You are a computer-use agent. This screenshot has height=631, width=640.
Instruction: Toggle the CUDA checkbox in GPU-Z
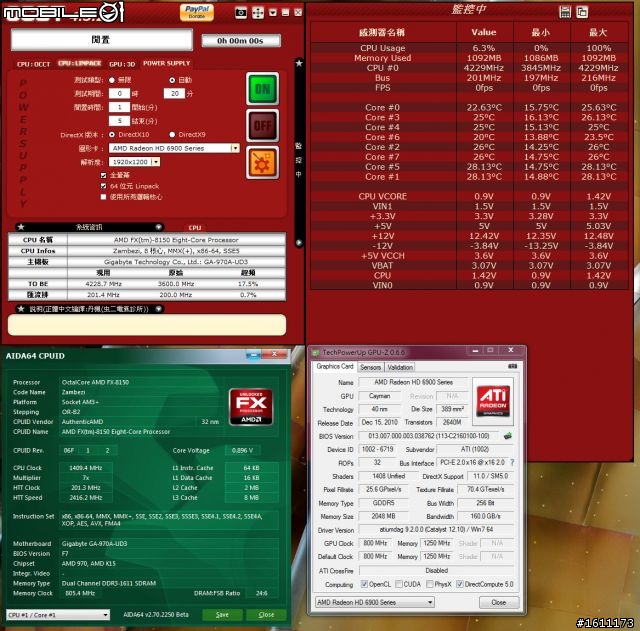tap(399, 584)
